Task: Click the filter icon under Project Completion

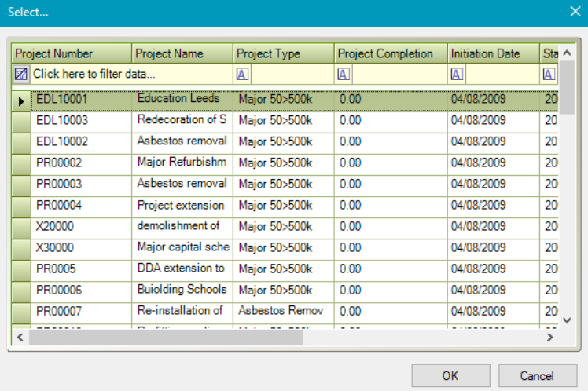Action: (344, 75)
